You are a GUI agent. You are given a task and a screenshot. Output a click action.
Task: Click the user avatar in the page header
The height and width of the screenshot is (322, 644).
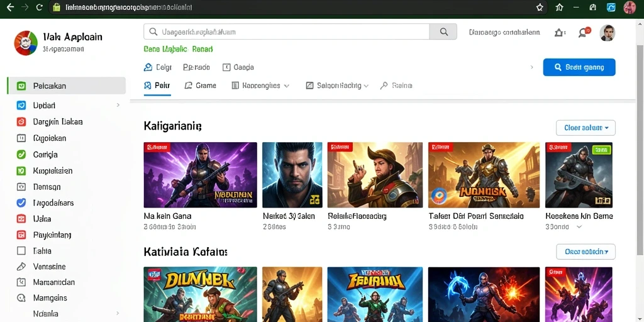608,33
